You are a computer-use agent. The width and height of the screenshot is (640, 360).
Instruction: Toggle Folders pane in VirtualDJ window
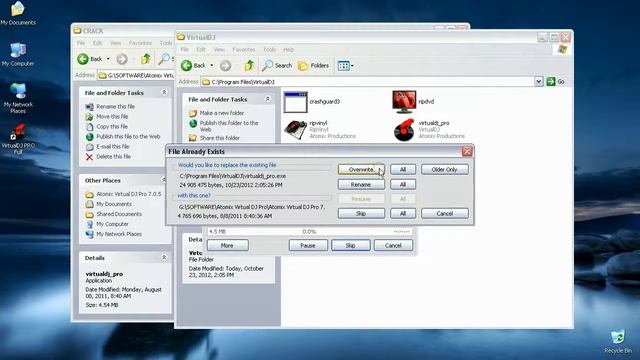click(313, 65)
